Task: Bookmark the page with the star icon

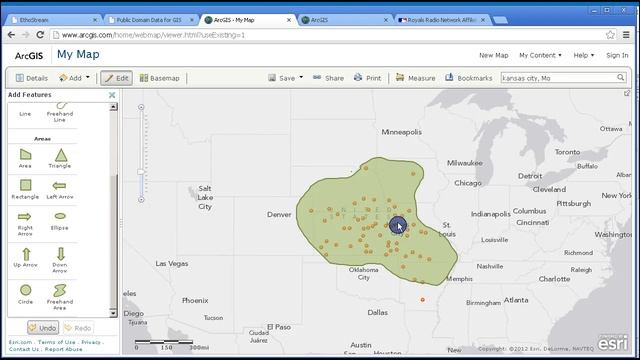Action: [x=610, y=35]
